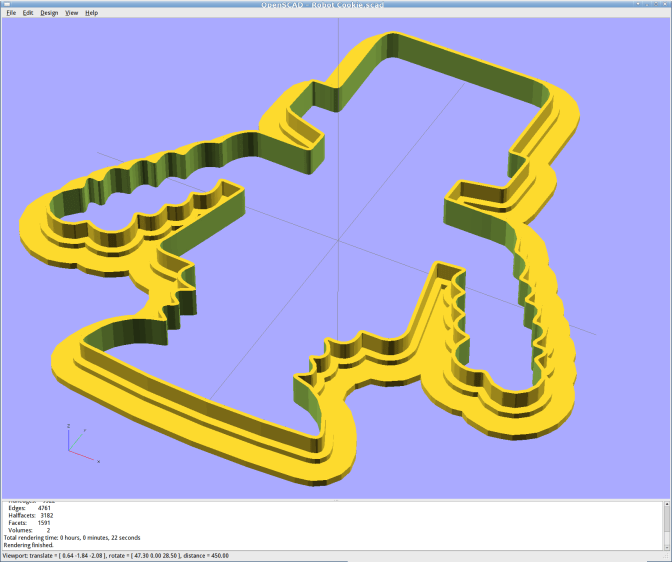The width and height of the screenshot is (672, 562).
Task: Click the origin where the axis lines cross
Action: tap(338, 240)
